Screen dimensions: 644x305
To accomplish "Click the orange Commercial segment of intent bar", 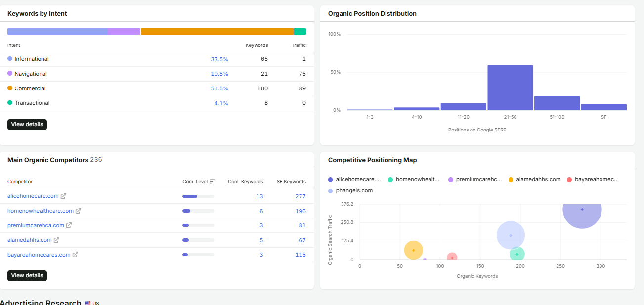I will tap(217, 31).
